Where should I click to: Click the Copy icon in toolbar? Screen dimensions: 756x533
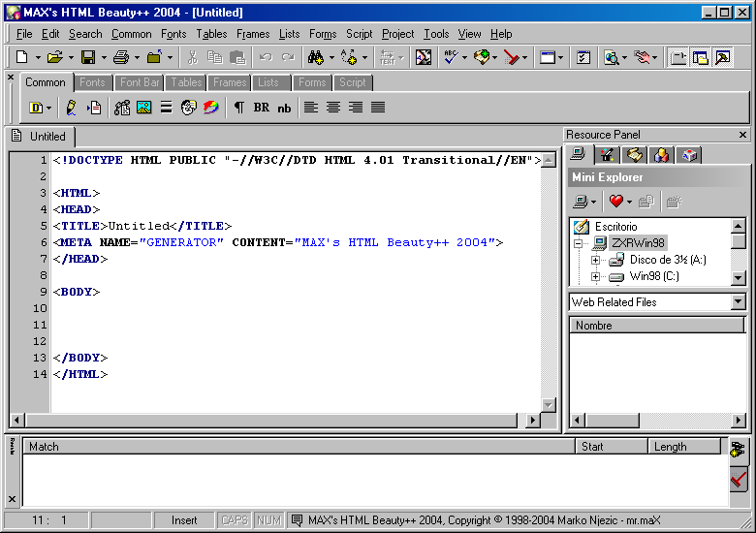coord(214,57)
